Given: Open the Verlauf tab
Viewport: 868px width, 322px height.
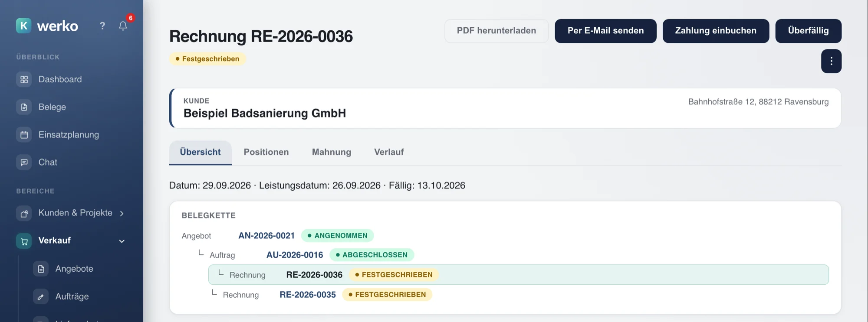Looking at the screenshot, I should 389,152.
